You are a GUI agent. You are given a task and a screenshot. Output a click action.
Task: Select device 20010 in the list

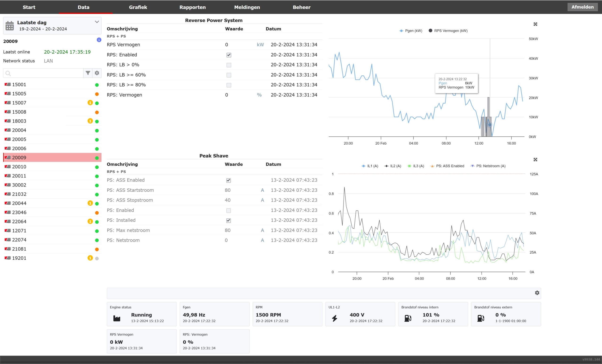click(19, 167)
